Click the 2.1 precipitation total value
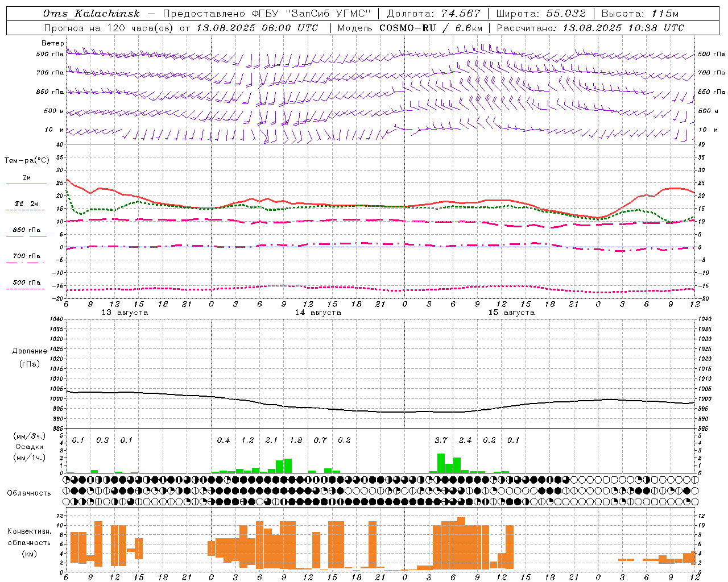This screenshot has width=728, height=582. point(272,440)
